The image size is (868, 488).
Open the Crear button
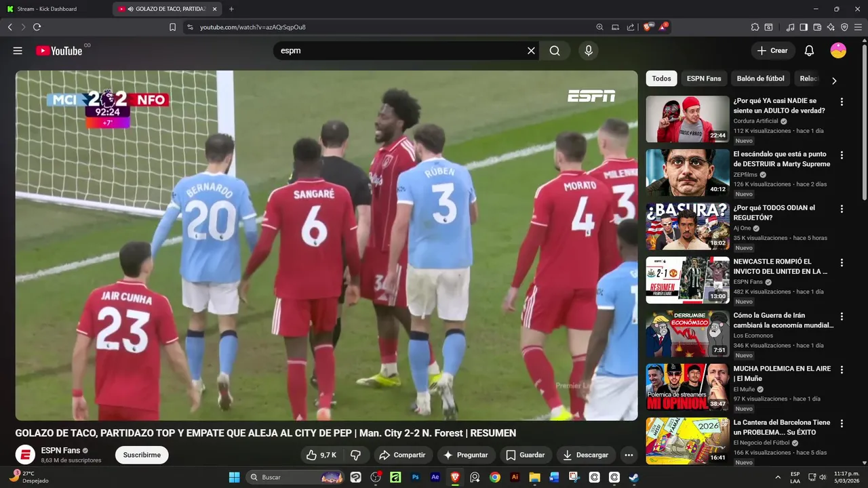tap(772, 51)
